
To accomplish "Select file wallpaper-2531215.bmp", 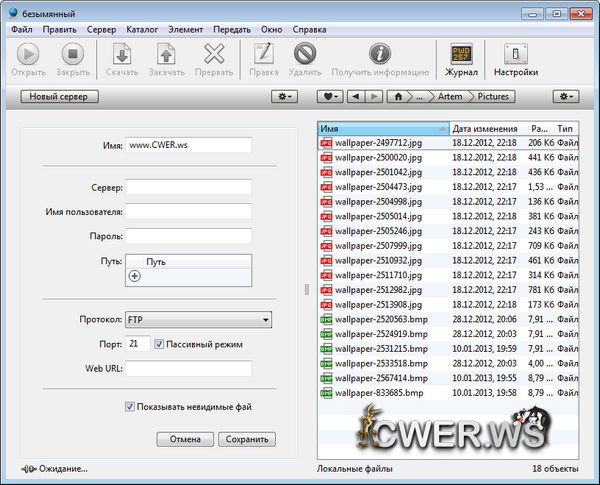I will click(x=448, y=349).
